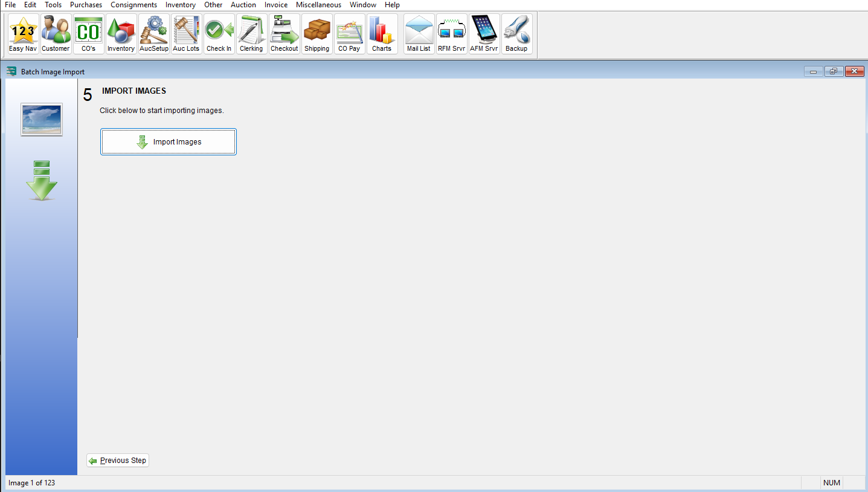The width and height of the screenshot is (868, 492).
Task: Open the Tools menu
Action: [53, 5]
